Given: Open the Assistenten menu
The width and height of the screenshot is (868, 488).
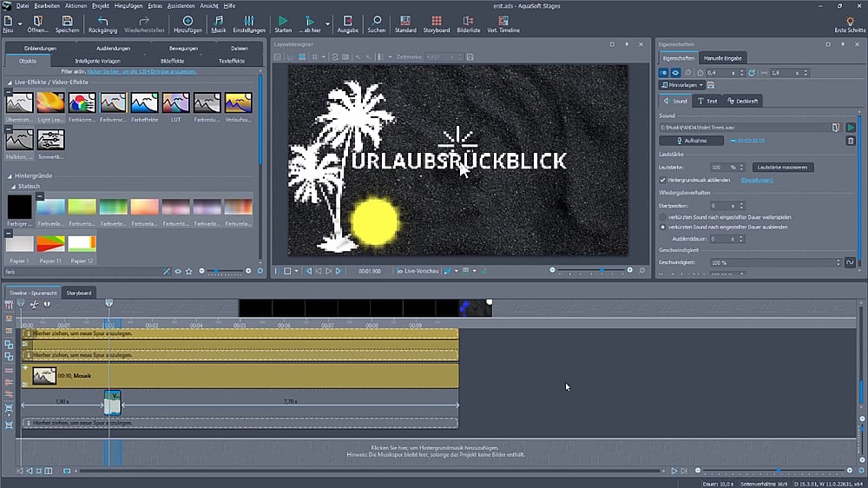Looking at the screenshot, I should click(181, 5).
